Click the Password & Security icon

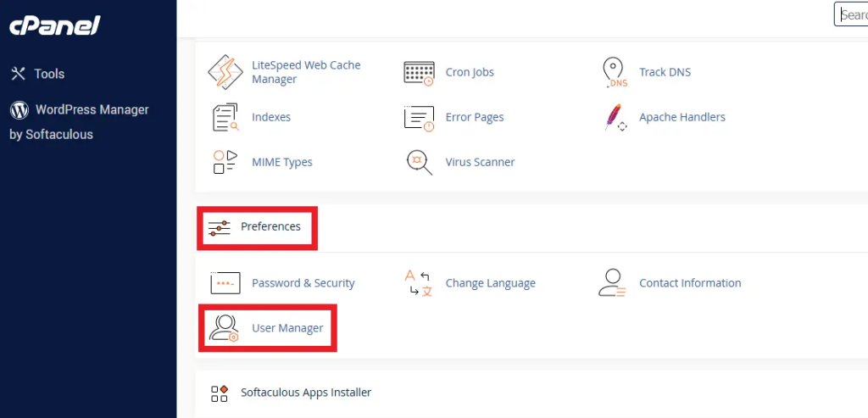(x=225, y=283)
